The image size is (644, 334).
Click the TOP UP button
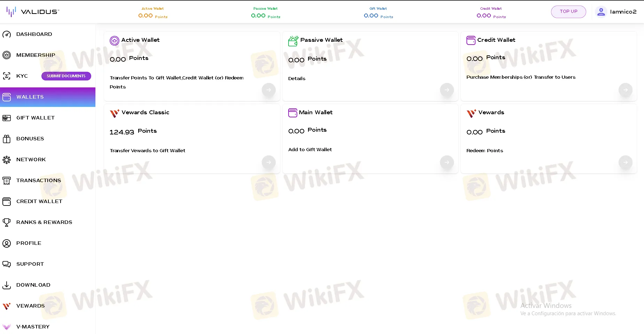(568, 11)
